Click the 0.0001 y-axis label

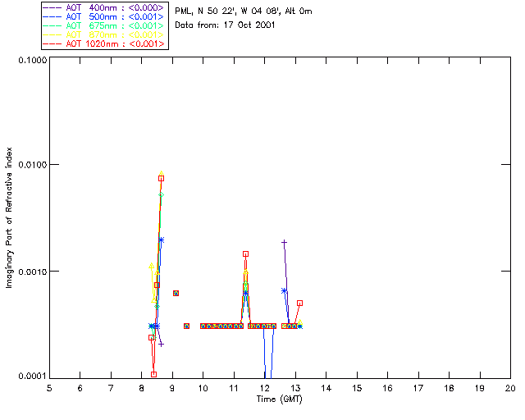[x=32, y=377]
